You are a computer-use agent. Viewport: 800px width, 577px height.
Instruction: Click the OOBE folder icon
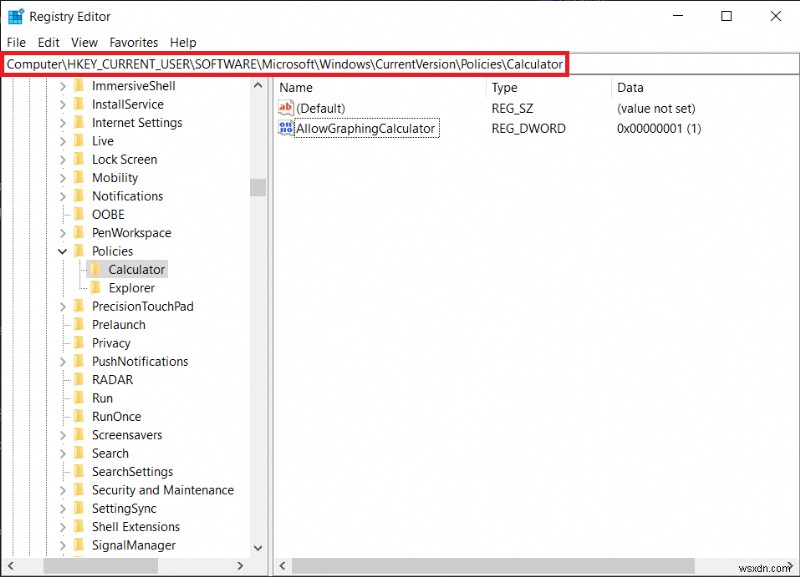point(79,214)
